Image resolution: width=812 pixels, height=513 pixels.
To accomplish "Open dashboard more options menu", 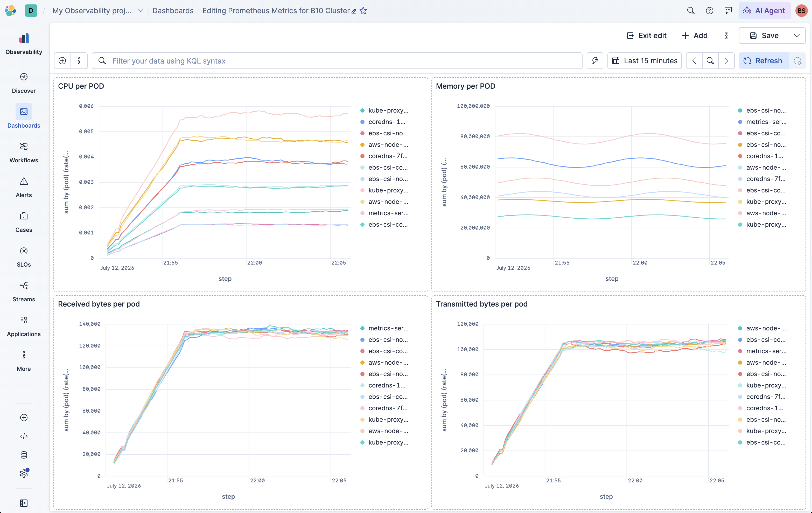I will pos(726,36).
